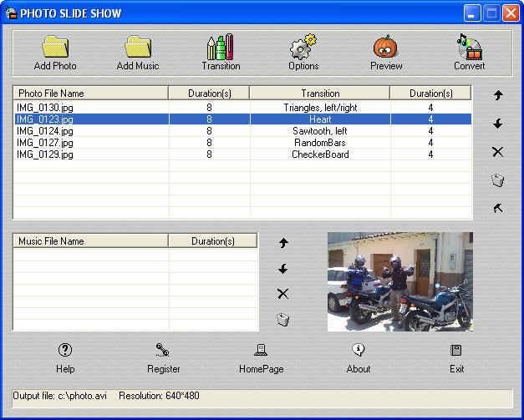Click the hammer icon beside photo list
524x420 pixels.
(x=498, y=209)
